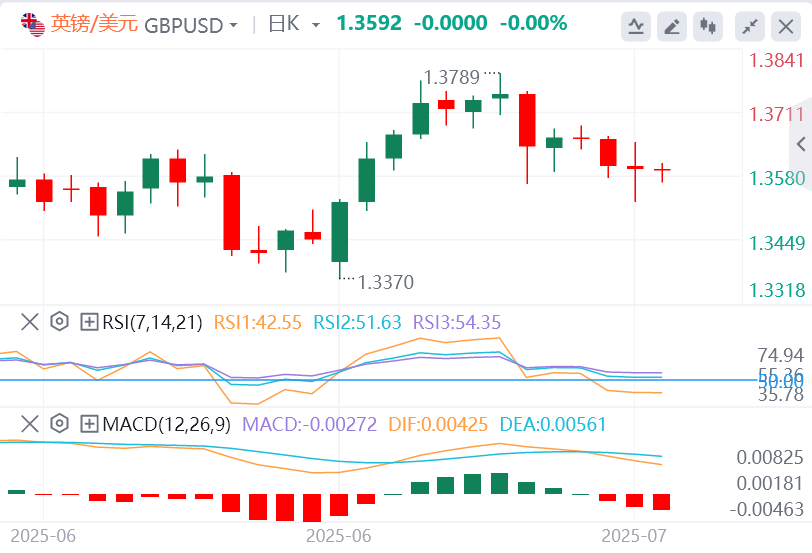This screenshot has height=553, width=812.
Task: Select the drawing pencil tool icon
Action: point(672,26)
